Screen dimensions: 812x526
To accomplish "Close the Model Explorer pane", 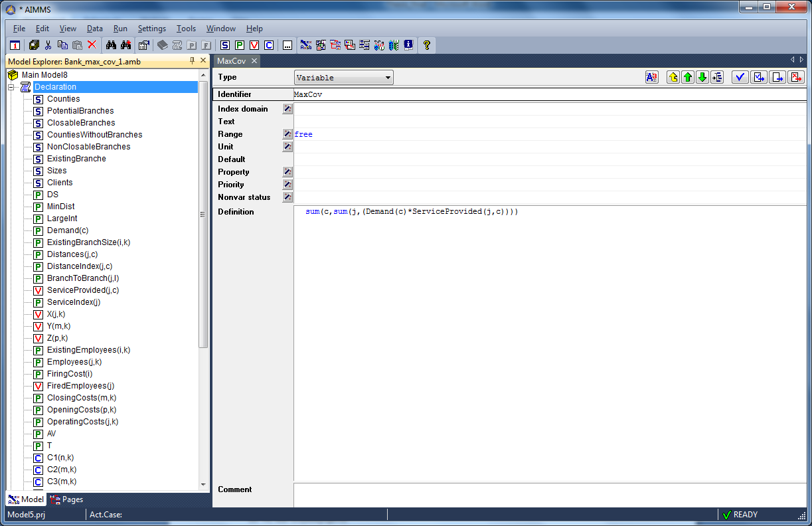I will tap(203, 61).
